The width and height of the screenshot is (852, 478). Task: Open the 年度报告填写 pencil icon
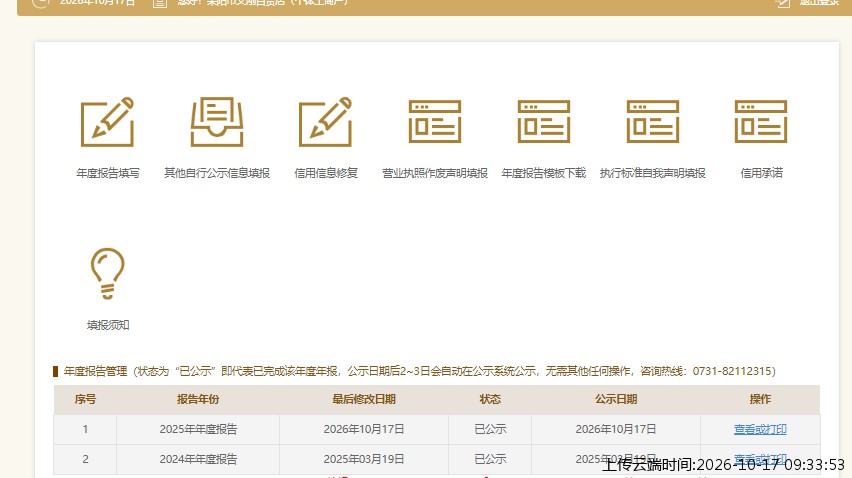click(108, 122)
